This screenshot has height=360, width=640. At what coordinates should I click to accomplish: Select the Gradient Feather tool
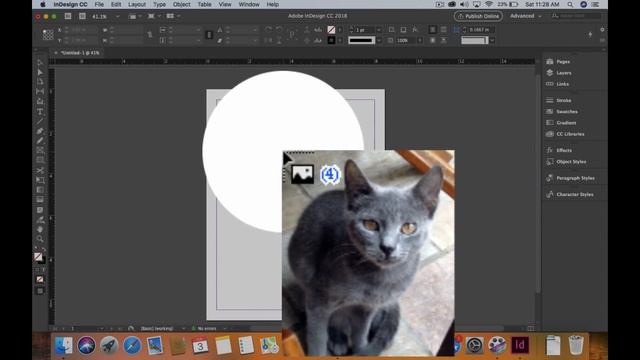tap(40, 200)
